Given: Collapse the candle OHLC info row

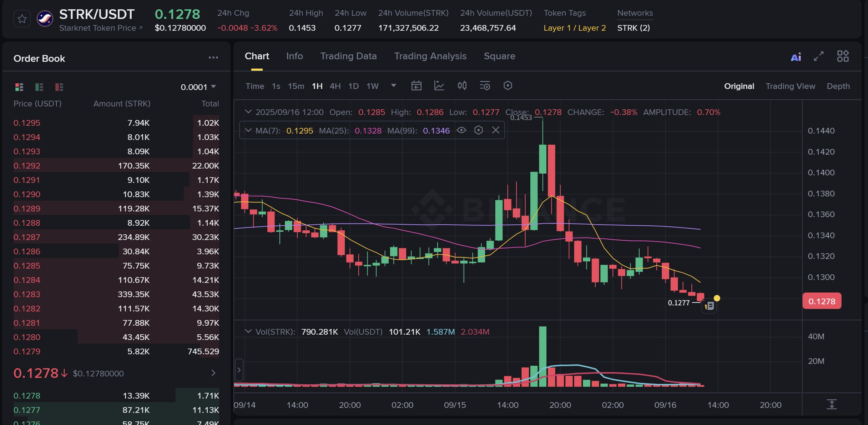Looking at the screenshot, I should 248,112.
